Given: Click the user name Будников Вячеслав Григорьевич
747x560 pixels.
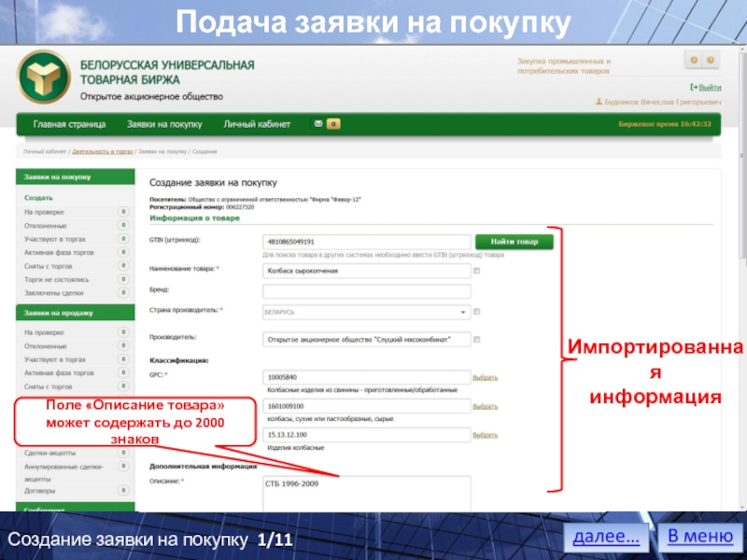Looking at the screenshot, I should pos(663,102).
